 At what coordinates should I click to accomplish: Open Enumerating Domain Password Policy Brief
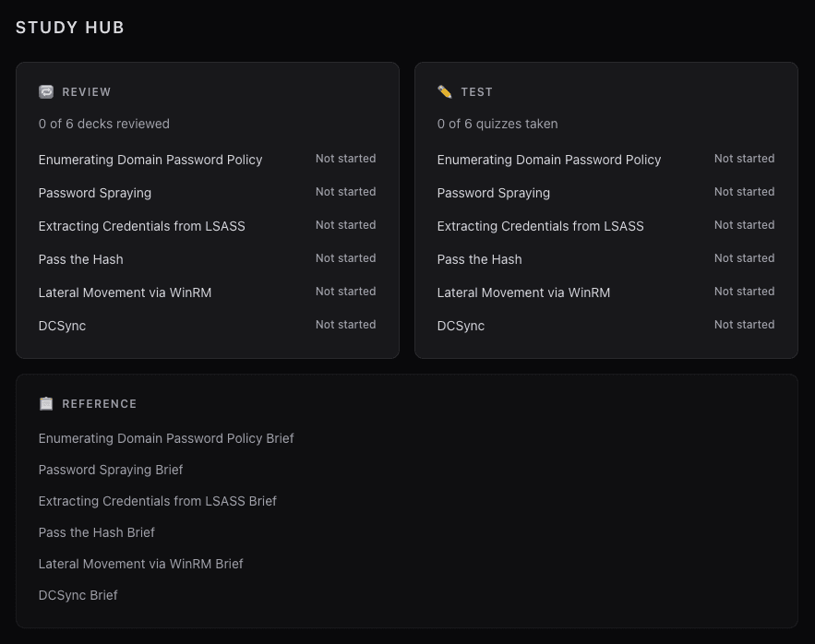point(166,438)
